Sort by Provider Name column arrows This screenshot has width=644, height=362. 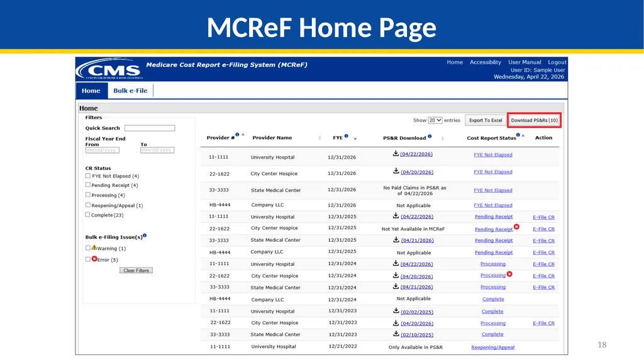pyautogui.click(x=319, y=138)
